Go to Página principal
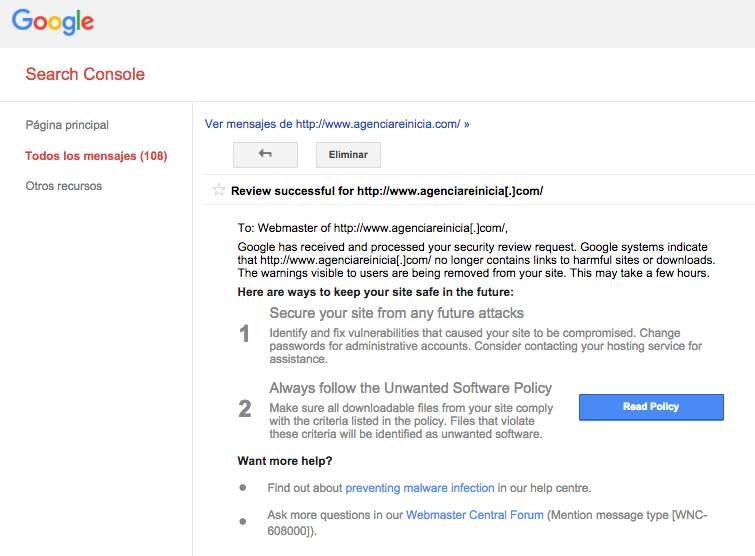Image resolution: width=755 pixels, height=556 pixels. coord(67,125)
